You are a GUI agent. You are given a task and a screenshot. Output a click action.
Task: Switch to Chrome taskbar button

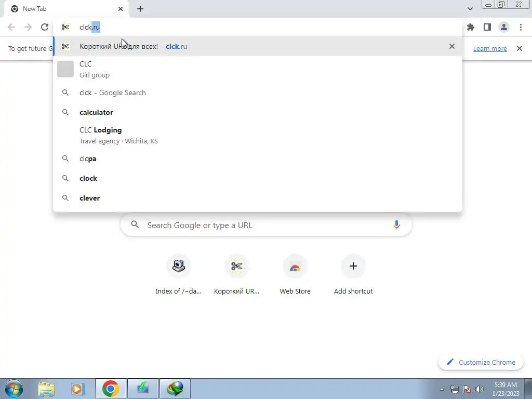[110, 389]
